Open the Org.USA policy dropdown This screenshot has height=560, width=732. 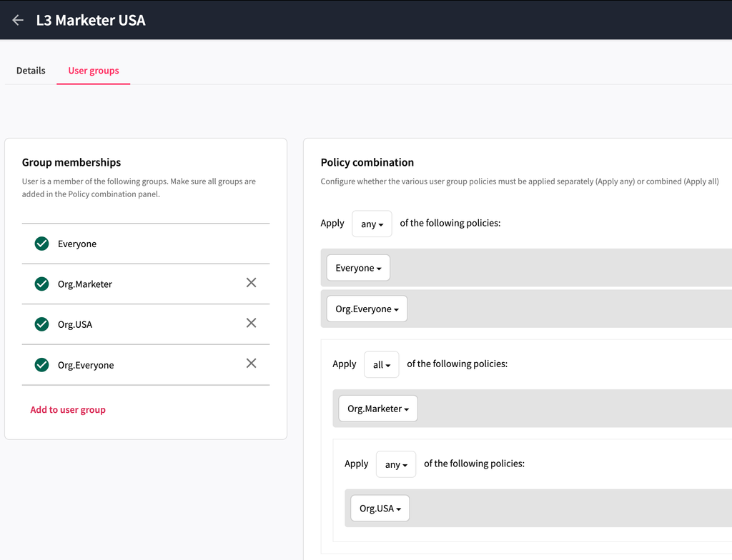(x=380, y=509)
